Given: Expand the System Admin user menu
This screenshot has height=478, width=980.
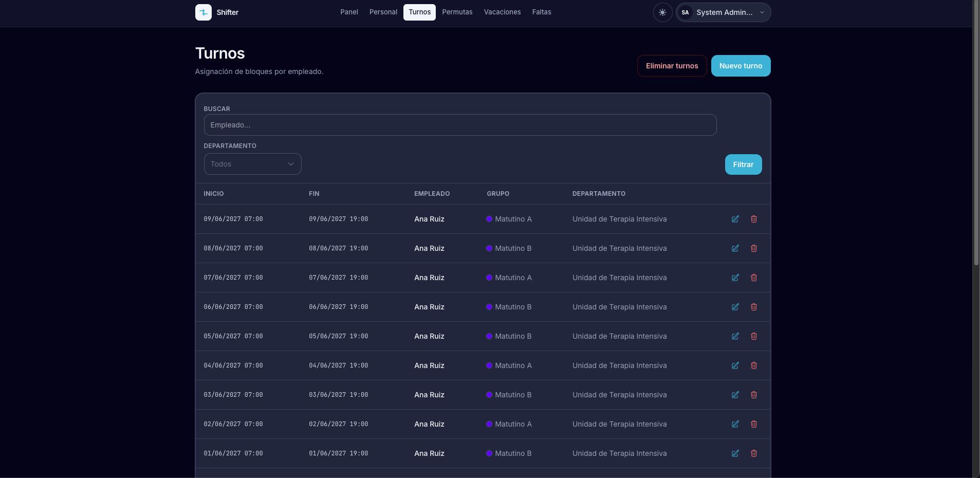Looking at the screenshot, I should pyautogui.click(x=723, y=12).
